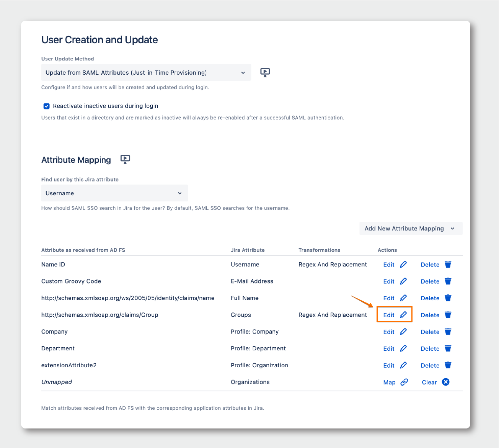Click trash icon in claims/Group row
This screenshot has height=448, width=499.
coord(448,315)
